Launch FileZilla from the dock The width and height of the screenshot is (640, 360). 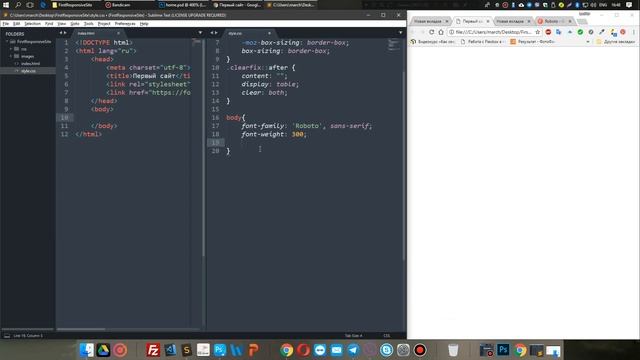pos(153,350)
